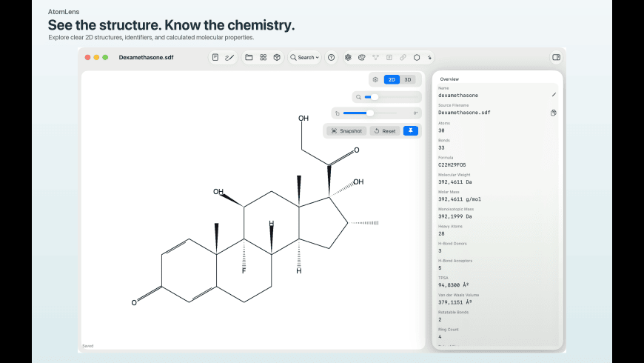This screenshot has height=363, width=644.
Task: Toggle the blue pin button
Action: (411, 130)
